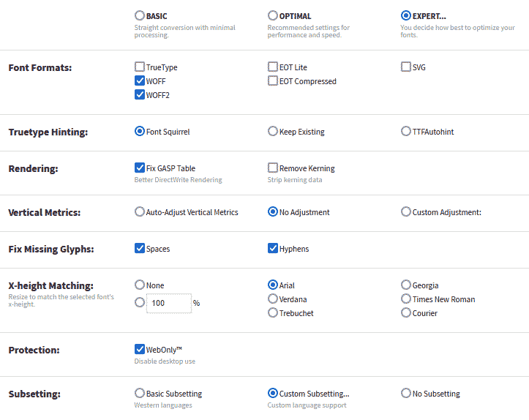Select Keep Existing hinting option
Screen dimensions: 529x420
coord(273,132)
